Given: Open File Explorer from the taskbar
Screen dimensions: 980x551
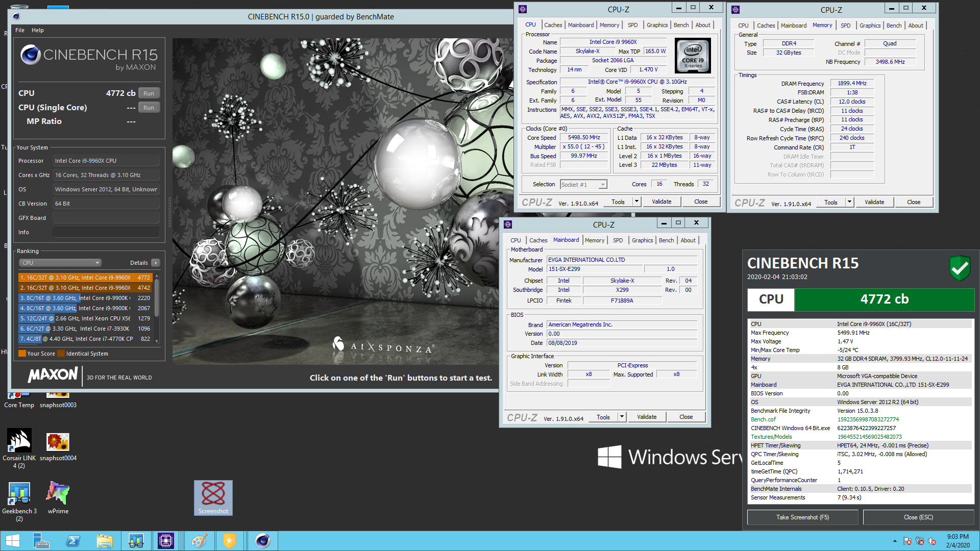Looking at the screenshot, I should 105,541.
